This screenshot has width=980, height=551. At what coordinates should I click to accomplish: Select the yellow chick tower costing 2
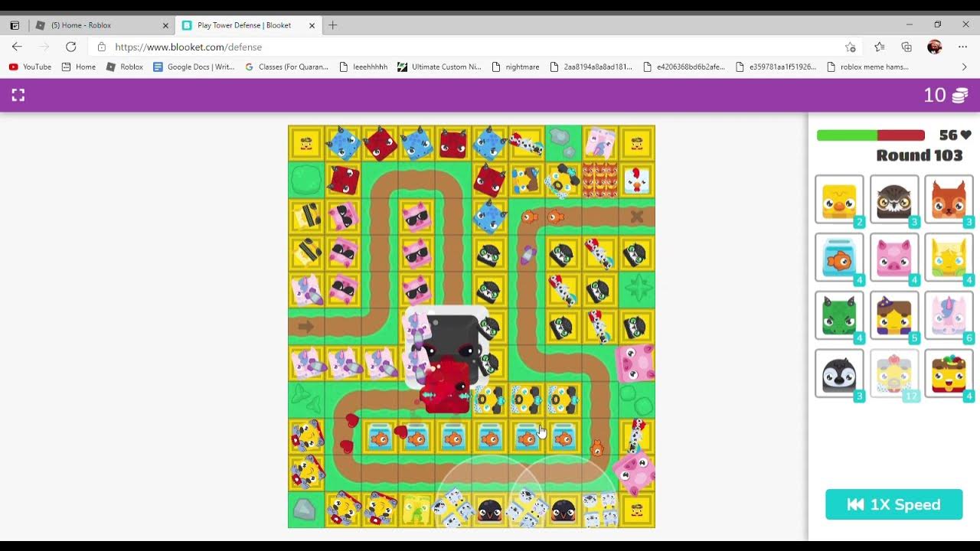pos(839,200)
